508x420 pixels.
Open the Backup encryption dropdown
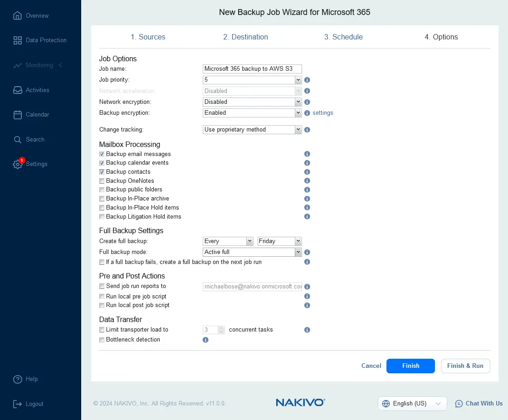(x=252, y=113)
